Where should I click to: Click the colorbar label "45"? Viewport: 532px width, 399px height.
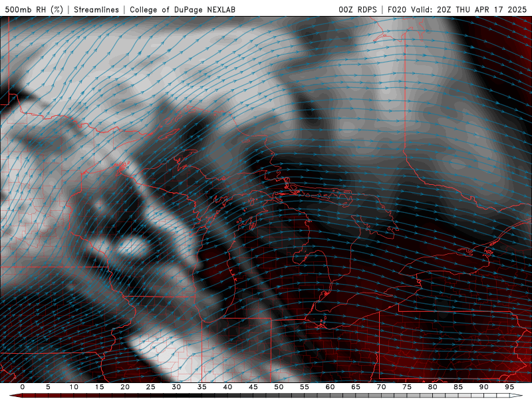pos(253,387)
